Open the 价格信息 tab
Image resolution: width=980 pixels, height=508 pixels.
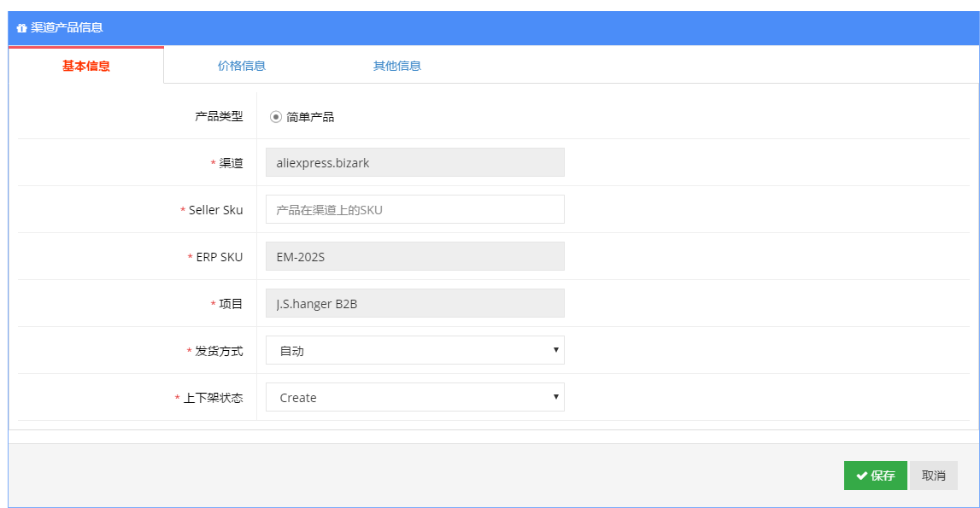(241, 66)
